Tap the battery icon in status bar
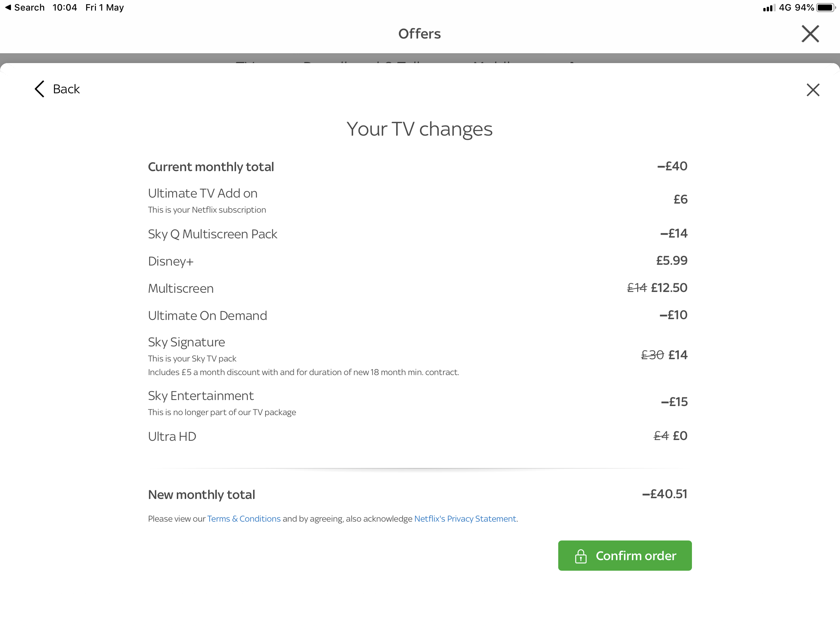 (826, 8)
